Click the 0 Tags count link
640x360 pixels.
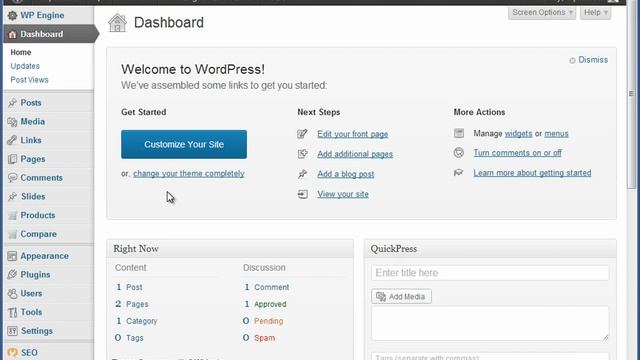(129, 338)
